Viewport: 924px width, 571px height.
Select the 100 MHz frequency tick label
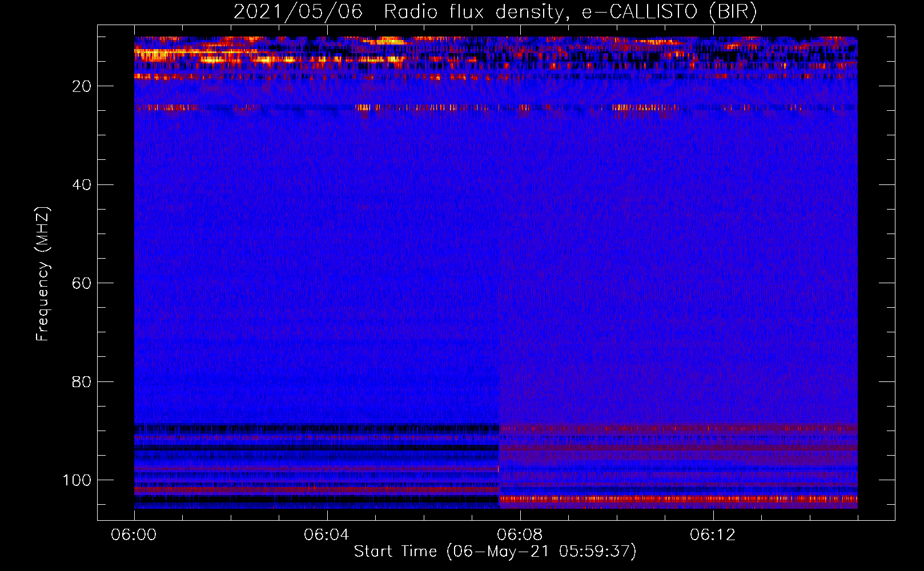point(77,480)
